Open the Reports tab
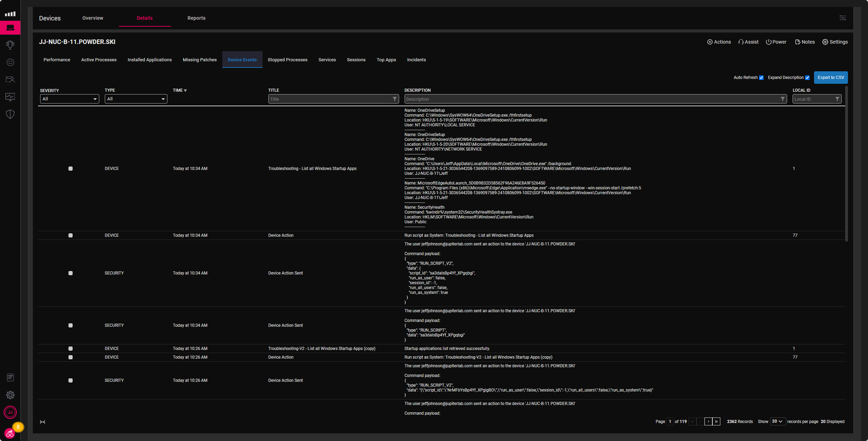 196,18
